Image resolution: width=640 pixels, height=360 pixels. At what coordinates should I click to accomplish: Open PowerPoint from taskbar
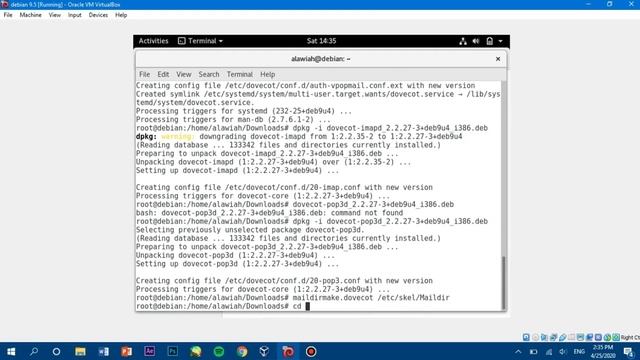(x=127, y=351)
